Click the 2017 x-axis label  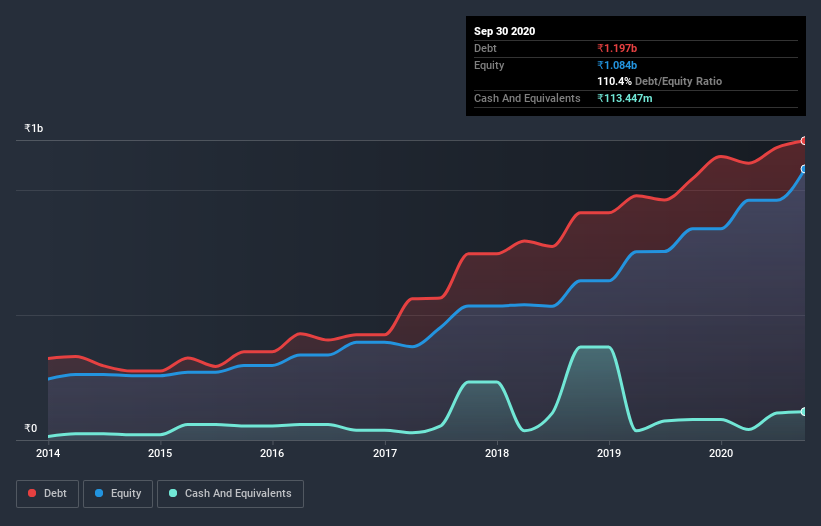pos(385,453)
